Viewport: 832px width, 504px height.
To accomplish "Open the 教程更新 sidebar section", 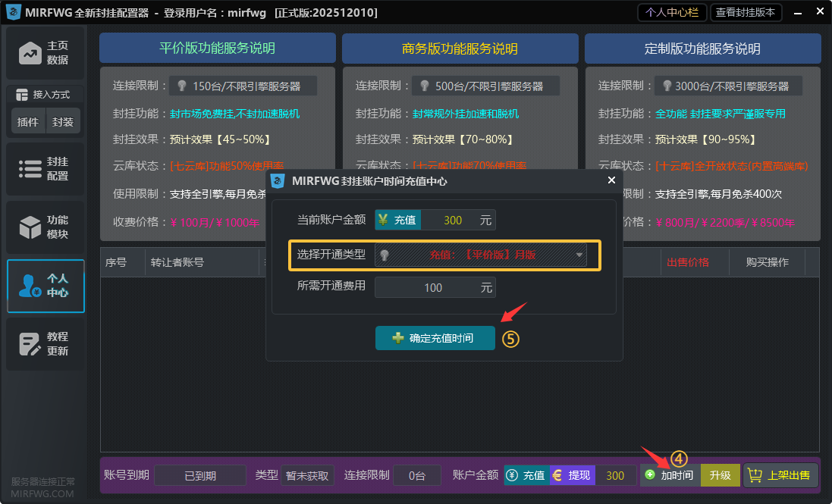I will tap(46, 343).
